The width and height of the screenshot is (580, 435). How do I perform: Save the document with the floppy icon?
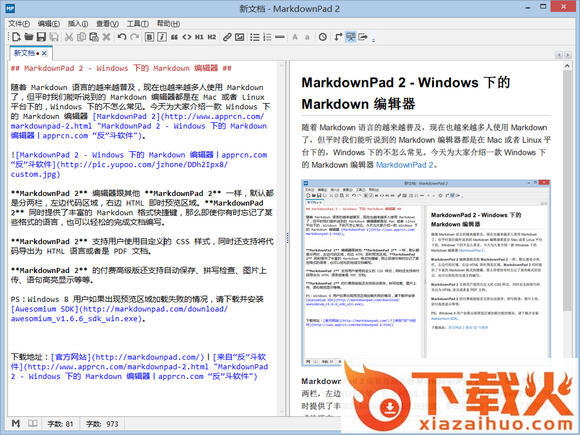tap(41, 37)
